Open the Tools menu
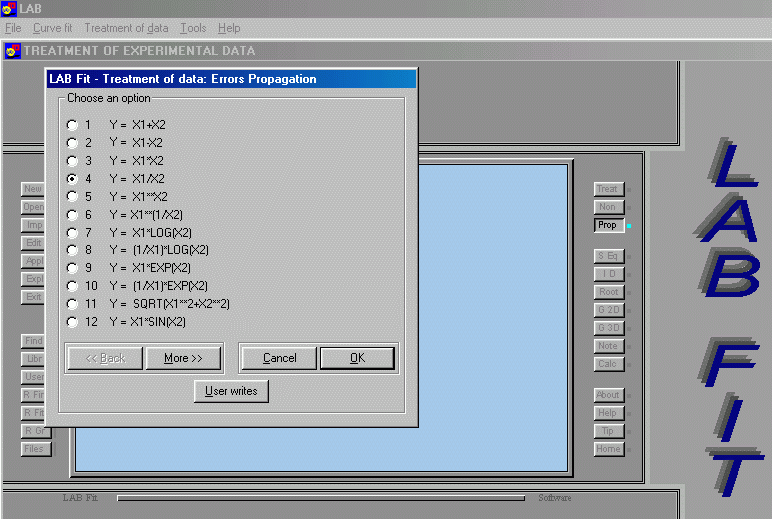 (x=193, y=28)
